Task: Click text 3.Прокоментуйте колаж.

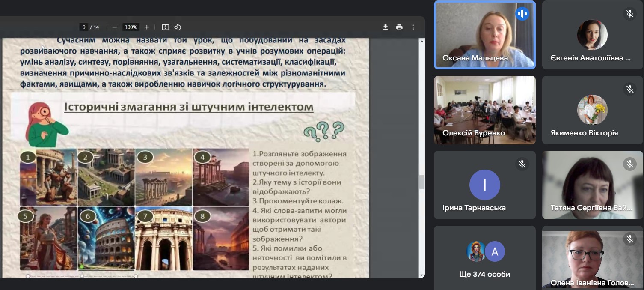Action: coord(298,201)
